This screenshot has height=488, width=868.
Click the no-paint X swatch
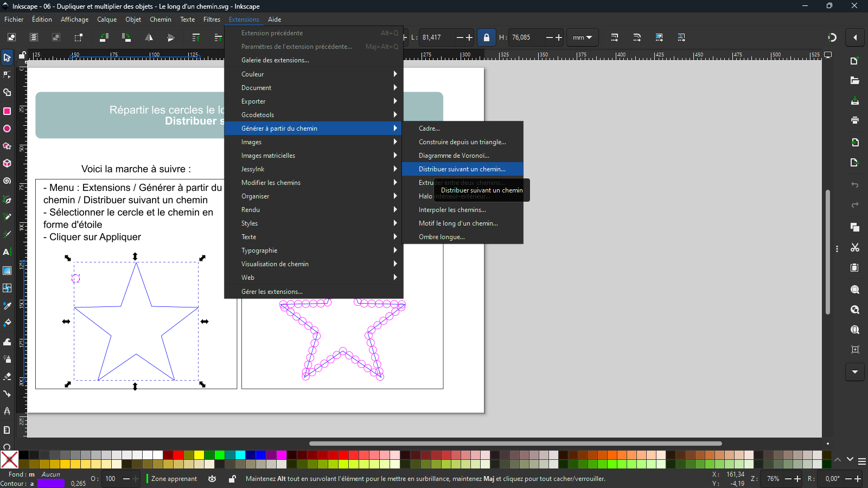9,459
